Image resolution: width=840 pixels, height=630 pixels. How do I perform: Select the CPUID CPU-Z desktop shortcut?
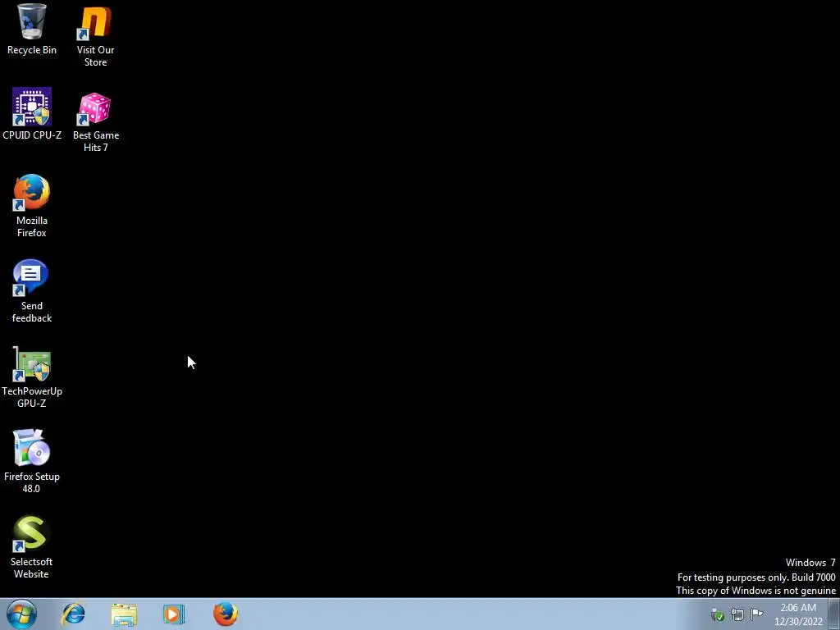tap(32, 113)
